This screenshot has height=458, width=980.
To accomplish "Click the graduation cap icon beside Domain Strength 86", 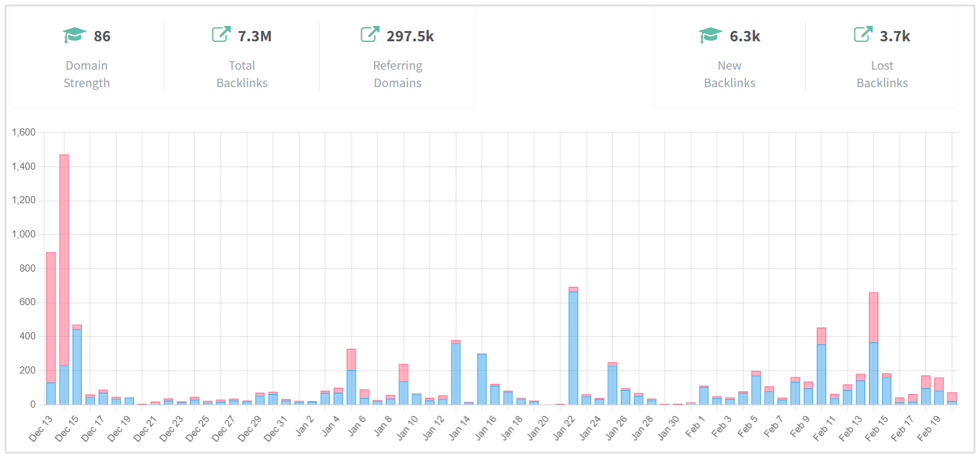I will click(75, 35).
